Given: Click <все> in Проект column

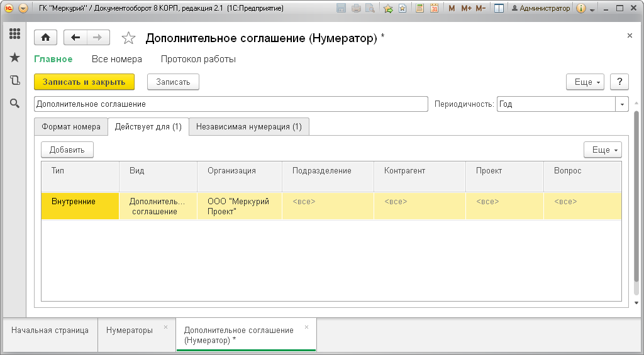Looking at the screenshot, I should pyautogui.click(x=505, y=206).
